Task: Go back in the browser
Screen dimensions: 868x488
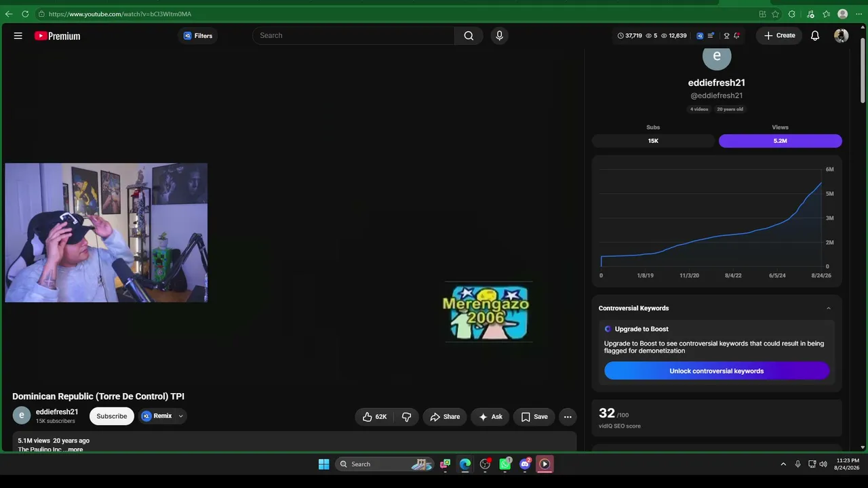Action: click(x=9, y=14)
